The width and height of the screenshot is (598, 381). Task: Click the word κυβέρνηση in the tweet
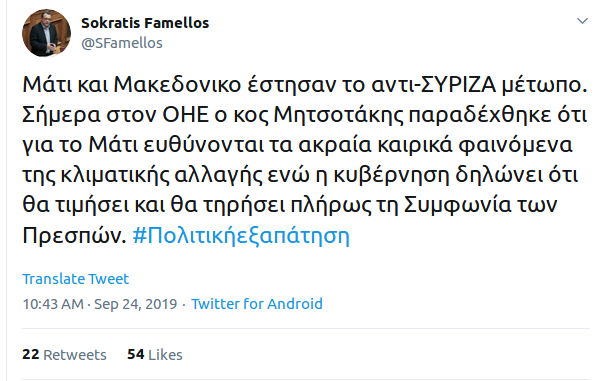pos(391,175)
